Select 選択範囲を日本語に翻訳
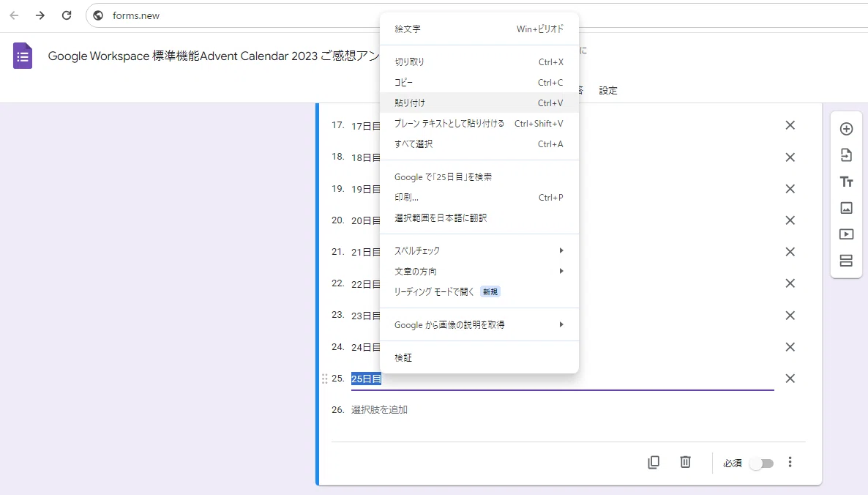Screen dimensions: 868x495 tap(479, 218)
